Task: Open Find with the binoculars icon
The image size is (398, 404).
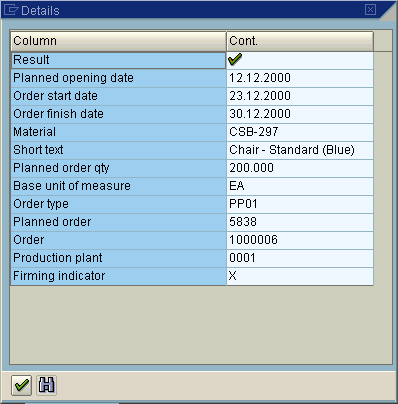Action: pyautogui.click(x=46, y=385)
